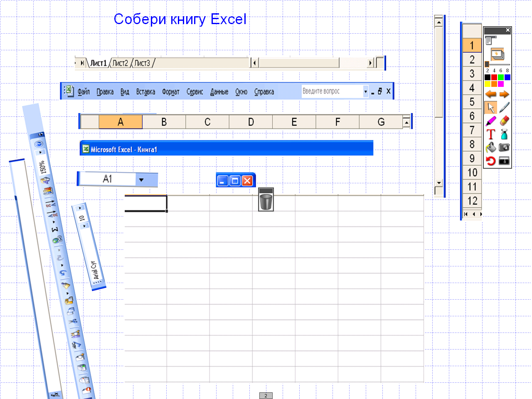Click the page number 2 indicator

click(x=266, y=396)
